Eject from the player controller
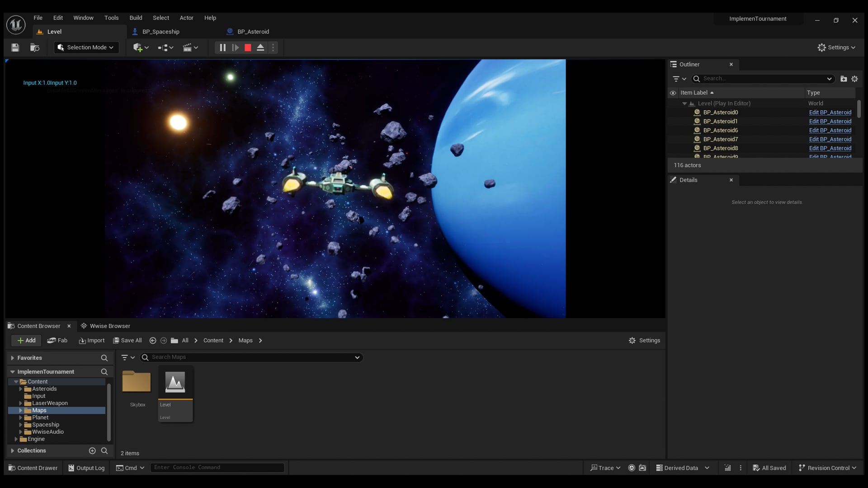Viewport: 868px width, 488px height. point(260,47)
